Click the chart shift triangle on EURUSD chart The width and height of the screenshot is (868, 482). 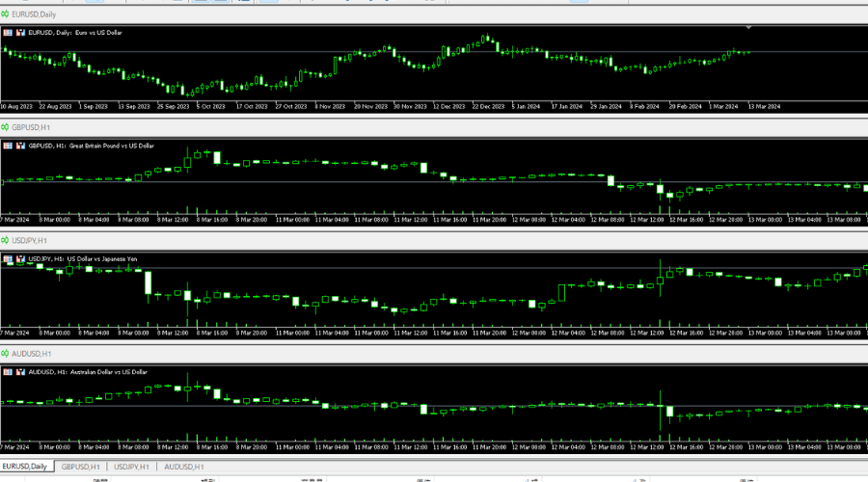(748, 28)
